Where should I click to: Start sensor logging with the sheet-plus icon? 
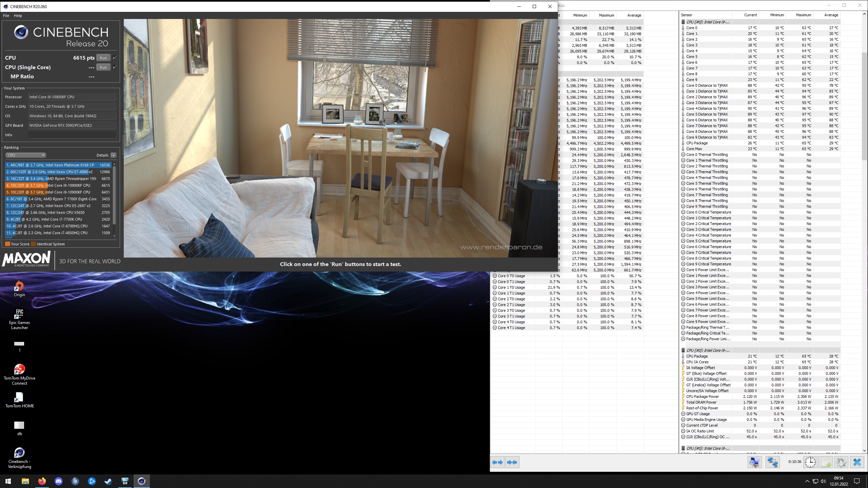pyautogui.click(x=826, y=462)
